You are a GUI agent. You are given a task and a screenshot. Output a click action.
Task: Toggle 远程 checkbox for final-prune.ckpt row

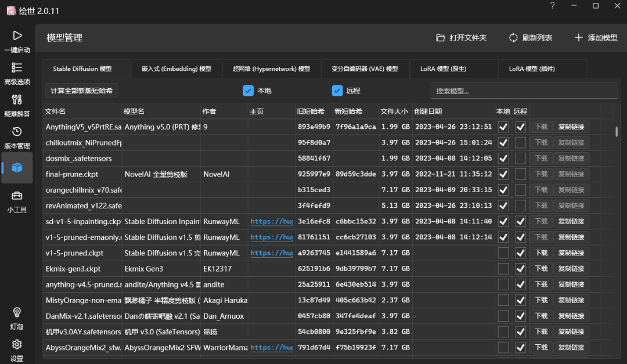coord(520,174)
